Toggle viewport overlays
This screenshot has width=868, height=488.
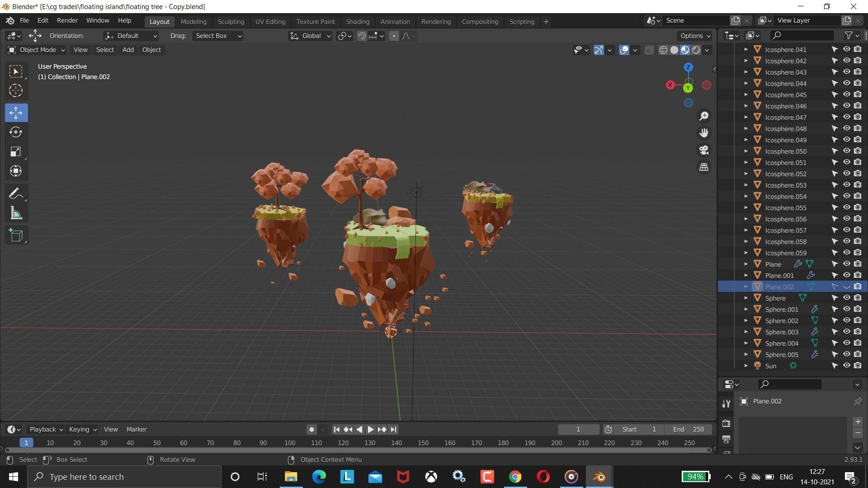point(624,50)
